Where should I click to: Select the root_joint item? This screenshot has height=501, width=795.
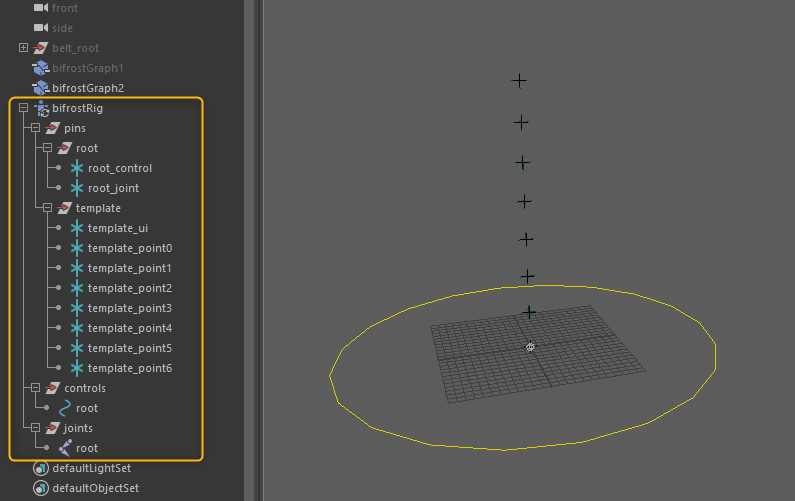(113, 188)
